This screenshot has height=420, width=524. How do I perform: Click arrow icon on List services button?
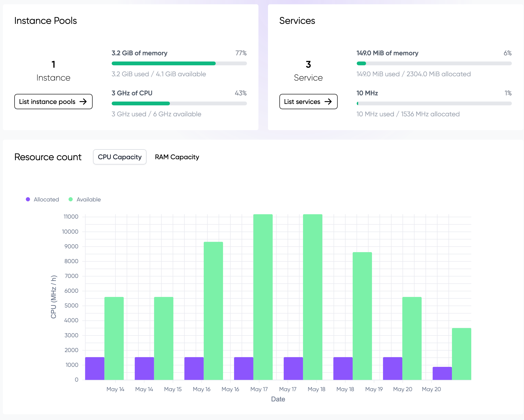[x=328, y=102]
